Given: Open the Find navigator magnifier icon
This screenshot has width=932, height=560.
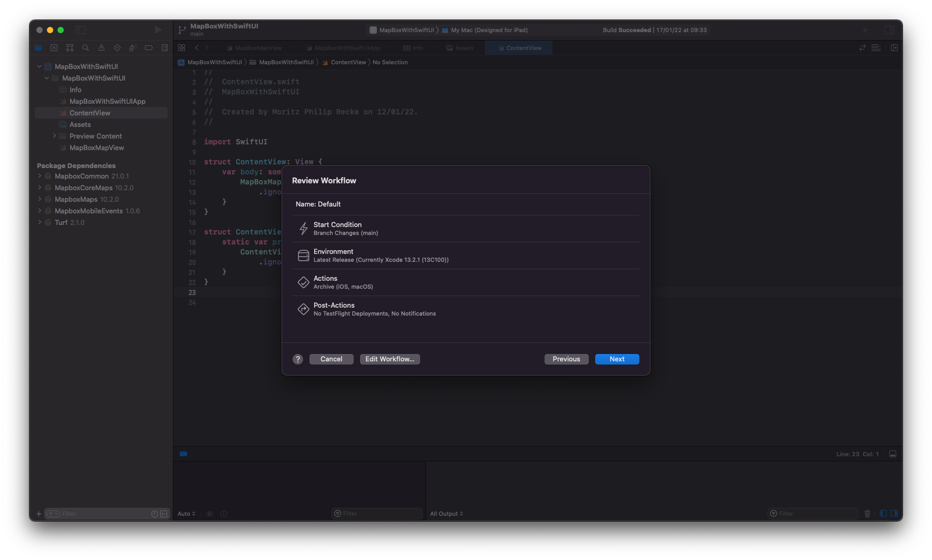Looking at the screenshot, I should [x=85, y=48].
